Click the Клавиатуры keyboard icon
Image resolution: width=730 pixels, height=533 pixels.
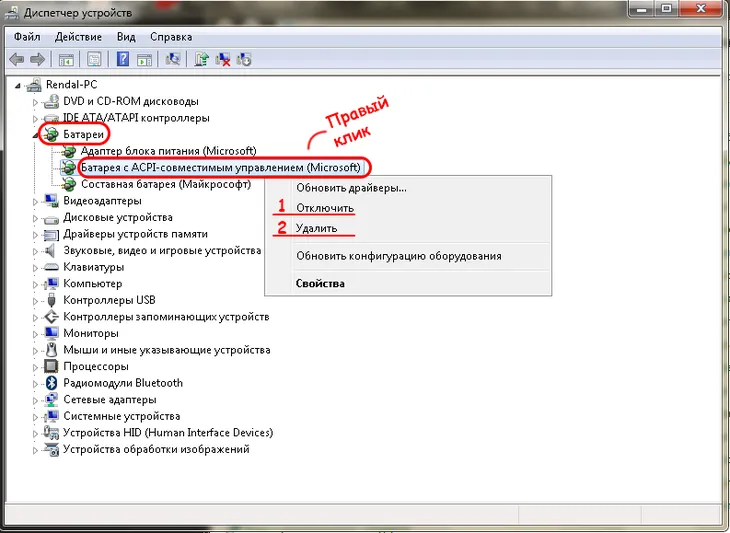(51, 267)
